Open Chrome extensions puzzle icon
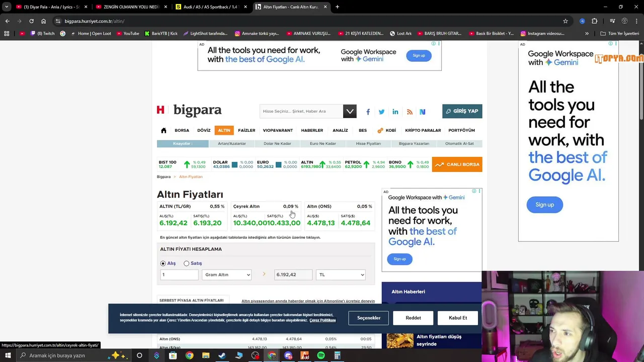 click(x=595, y=21)
